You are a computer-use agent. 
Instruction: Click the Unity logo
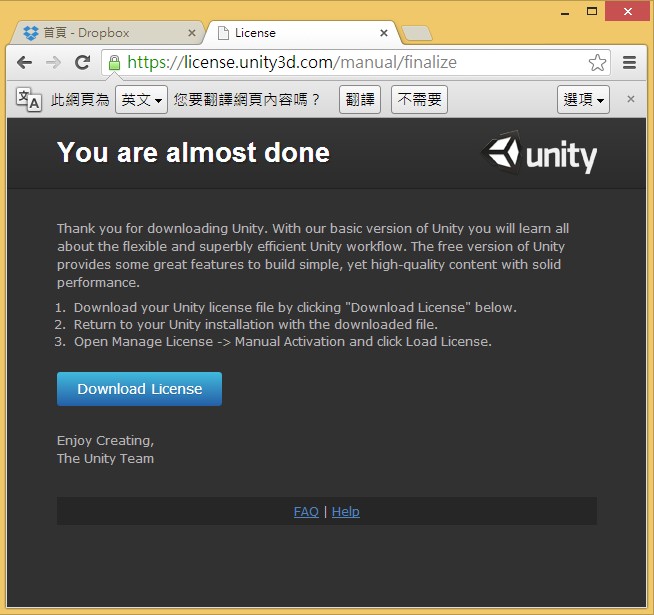pos(540,153)
